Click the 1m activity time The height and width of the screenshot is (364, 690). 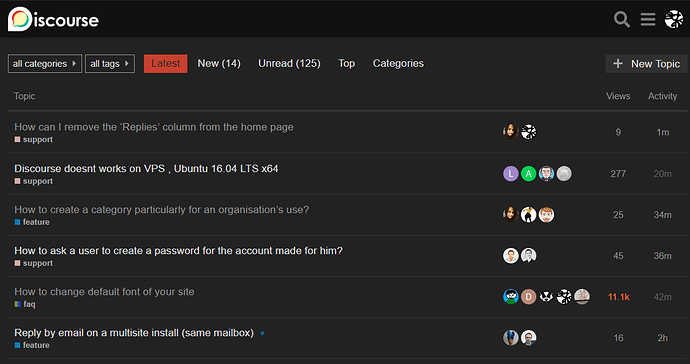pos(663,132)
